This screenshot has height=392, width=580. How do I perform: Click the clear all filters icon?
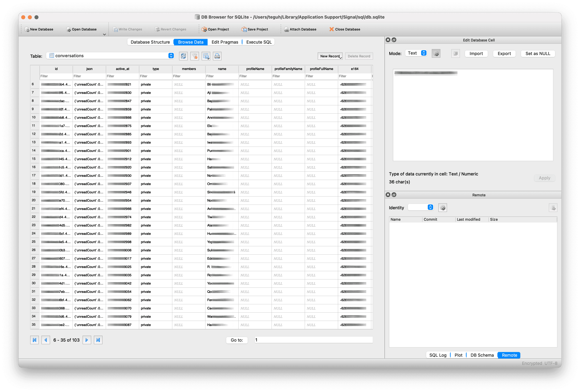pos(195,56)
